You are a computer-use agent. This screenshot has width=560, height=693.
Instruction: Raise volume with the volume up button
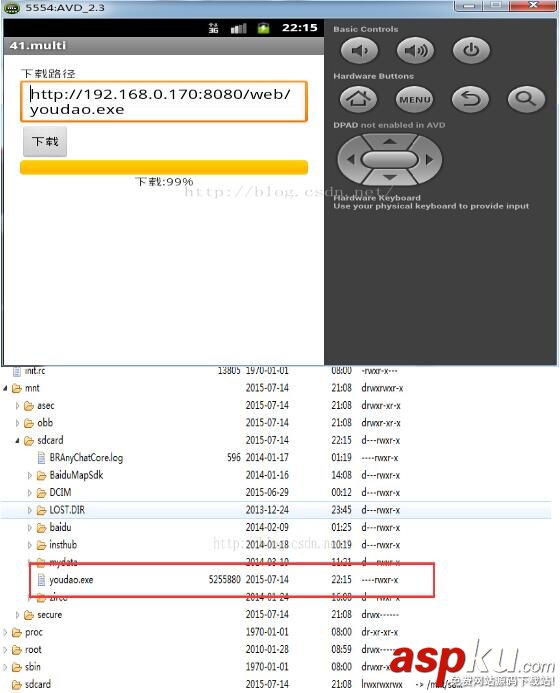click(415, 50)
